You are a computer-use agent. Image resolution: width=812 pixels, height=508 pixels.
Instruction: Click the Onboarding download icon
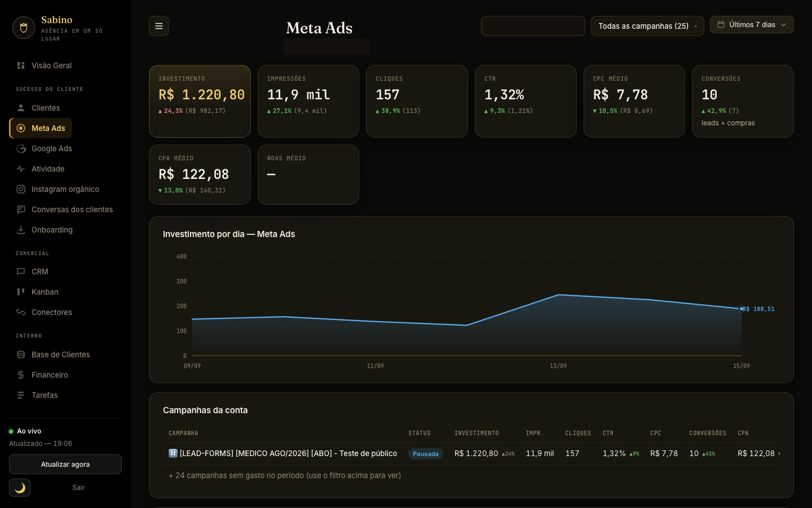point(21,230)
